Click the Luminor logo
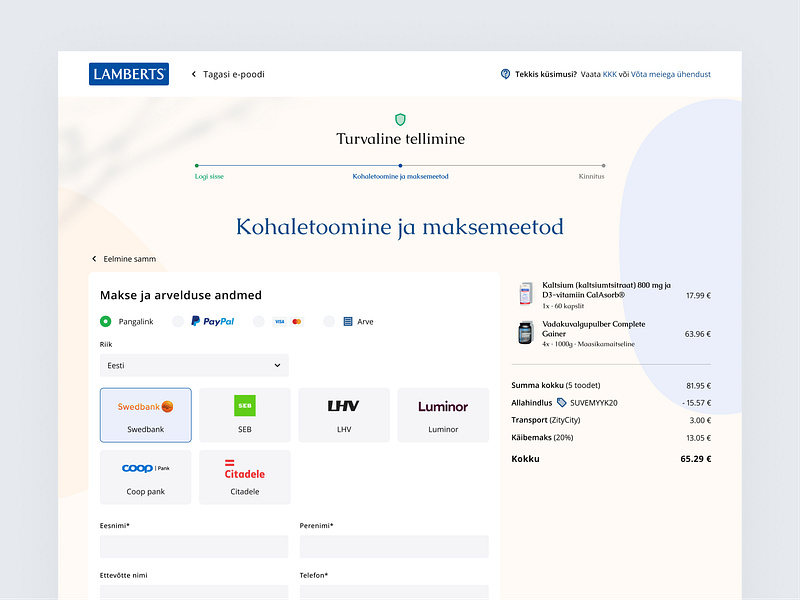This screenshot has height=600, width=800. point(443,407)
